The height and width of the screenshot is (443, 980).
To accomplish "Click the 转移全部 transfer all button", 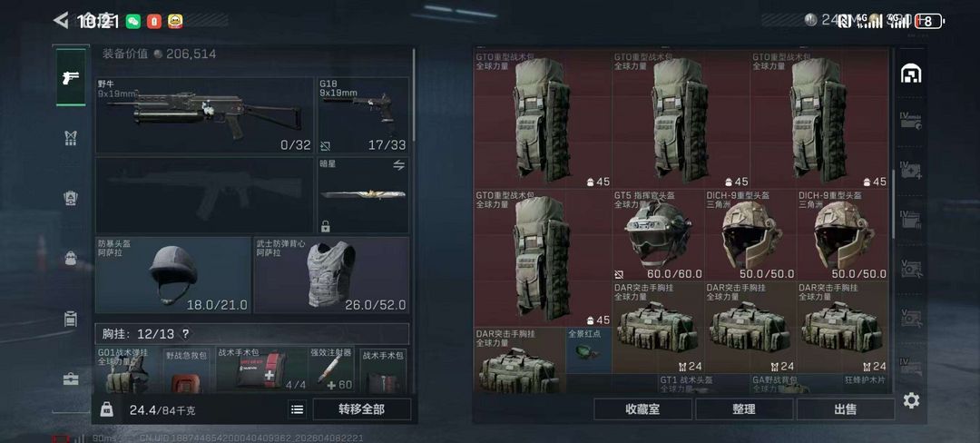I will point(362,409).
